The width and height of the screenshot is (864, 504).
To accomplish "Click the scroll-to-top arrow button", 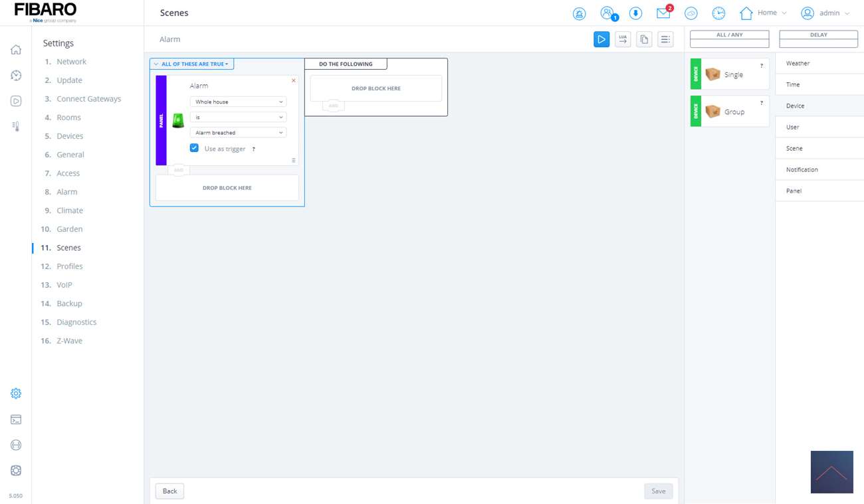I will pyautogui.click(x=832, y=472).
